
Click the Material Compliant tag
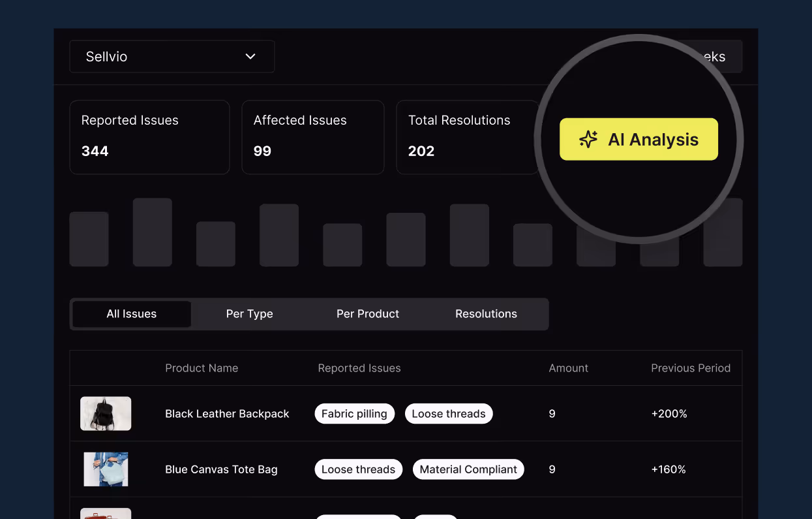[468, 469]
